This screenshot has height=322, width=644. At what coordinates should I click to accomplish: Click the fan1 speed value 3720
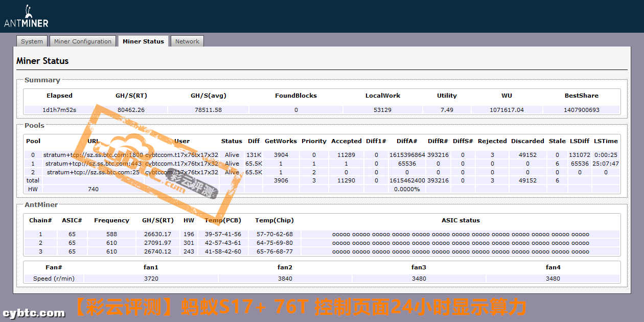coord(151,279)
